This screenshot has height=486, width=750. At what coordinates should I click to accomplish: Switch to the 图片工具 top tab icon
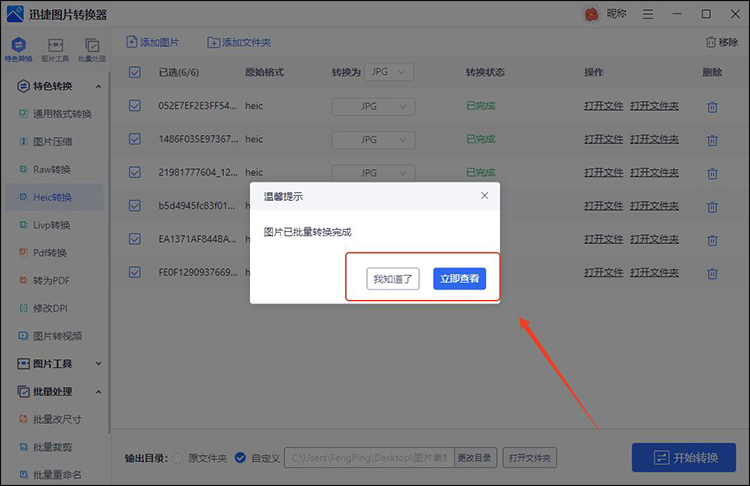click(x=55, y=49)
